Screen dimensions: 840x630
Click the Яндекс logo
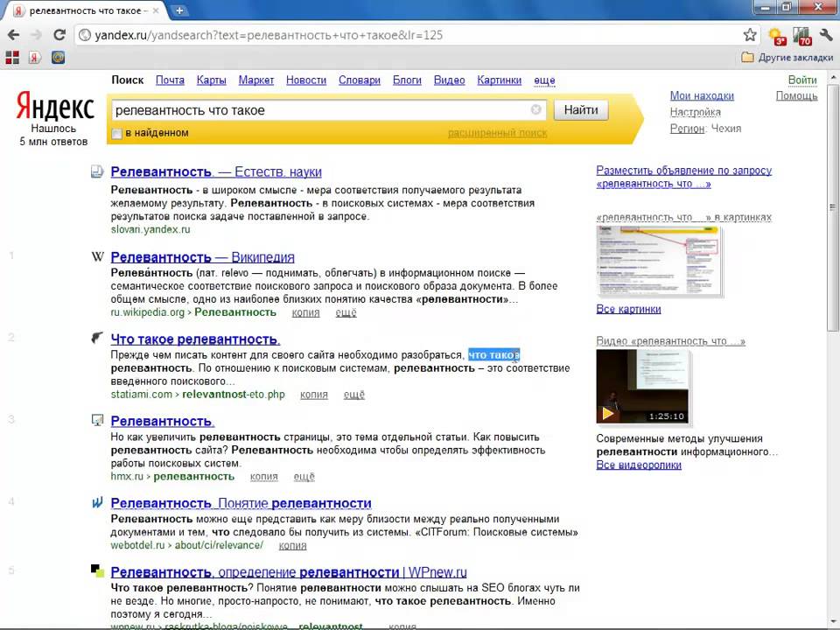click(55, 106)
